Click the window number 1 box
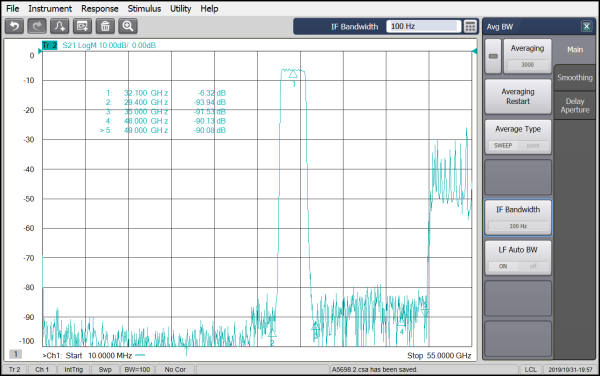600x376 pixels. point(15,354)
